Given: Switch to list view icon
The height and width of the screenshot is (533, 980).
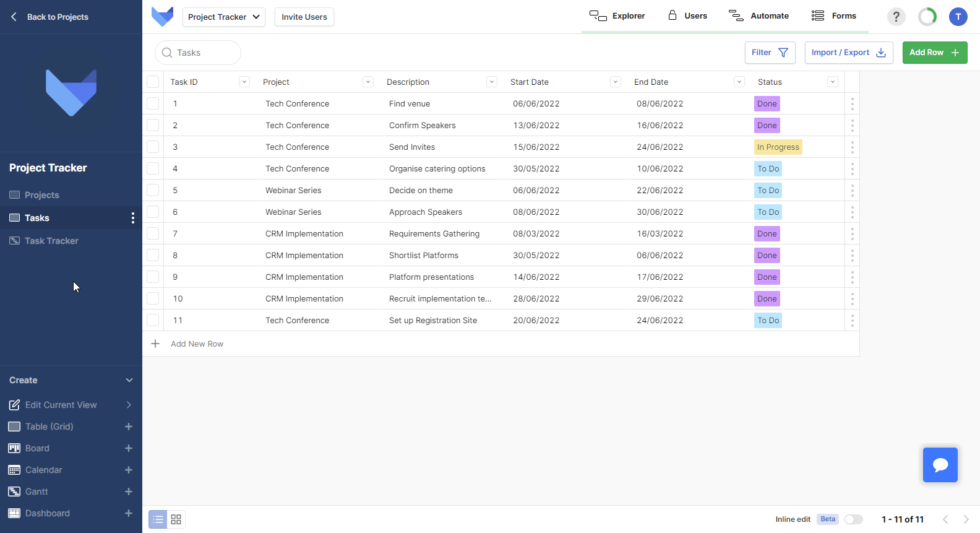Looking at the screenshot, I should [158, 519].
